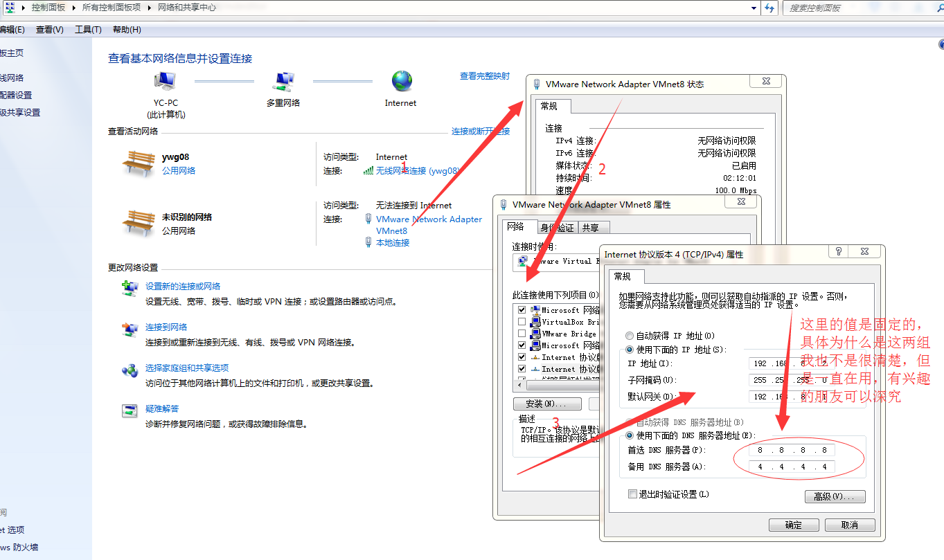Viewport: 944px width, 560px height.
Task: Open the 工具(T) menu
Action: 88,30
